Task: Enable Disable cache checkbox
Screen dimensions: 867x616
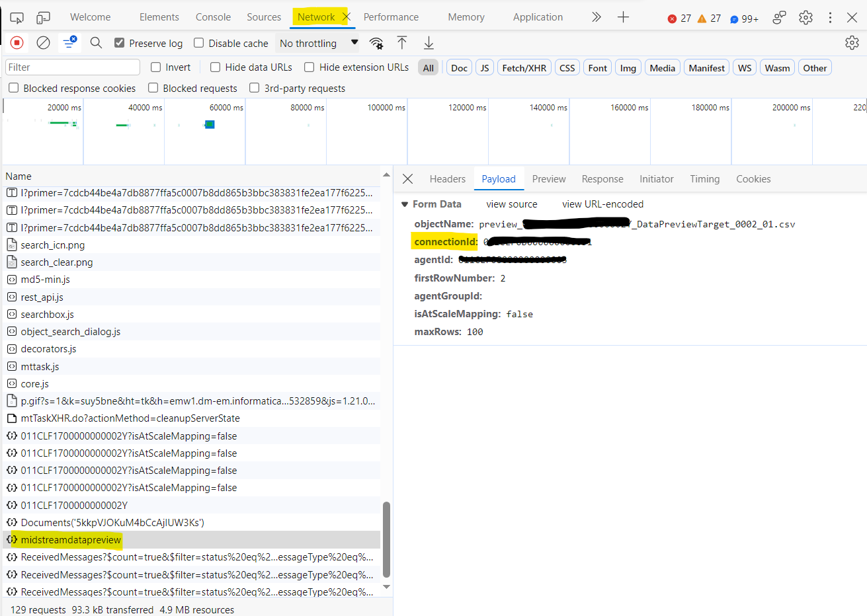Action: tap(198, 43)
